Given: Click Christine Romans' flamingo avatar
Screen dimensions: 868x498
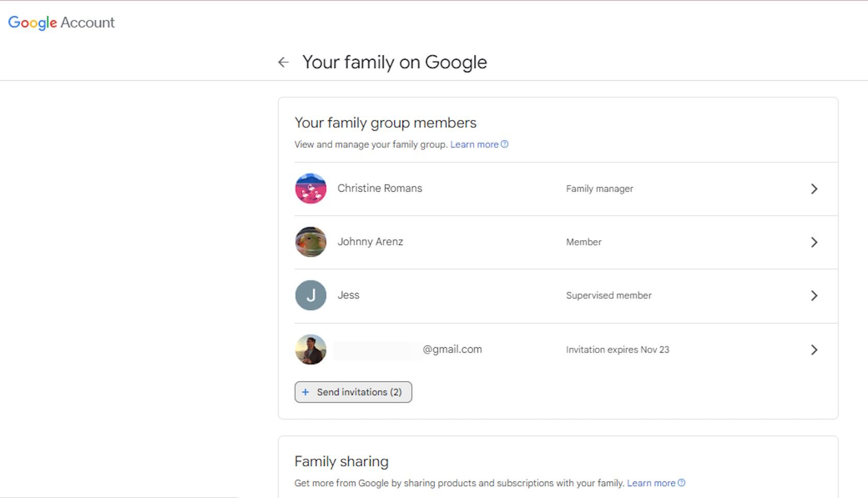Looking at the screenshot, I should pos(311,189).
